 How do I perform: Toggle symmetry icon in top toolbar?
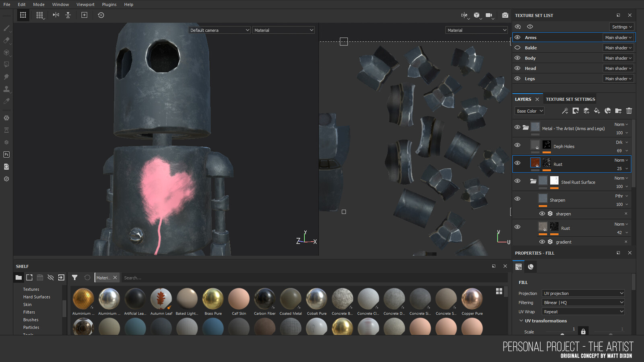(x=56, y=15)
